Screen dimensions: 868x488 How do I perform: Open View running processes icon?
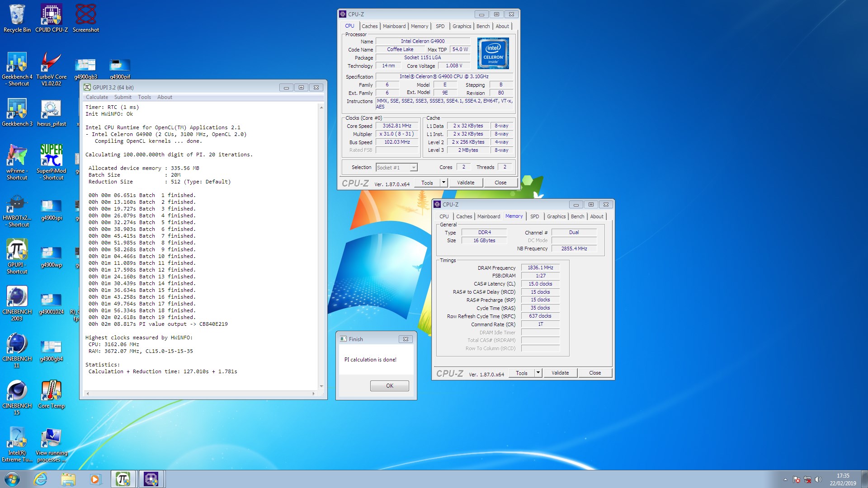tap(52, 445)
